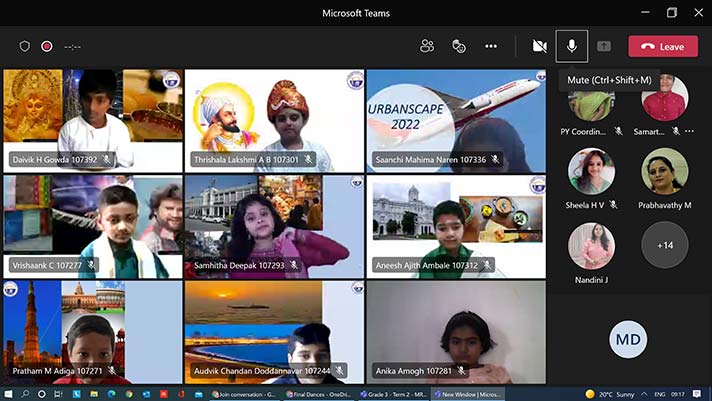Select Sheela H V participant avatar
The height and width of the screenshot is (401, 712).
(591, 172)
